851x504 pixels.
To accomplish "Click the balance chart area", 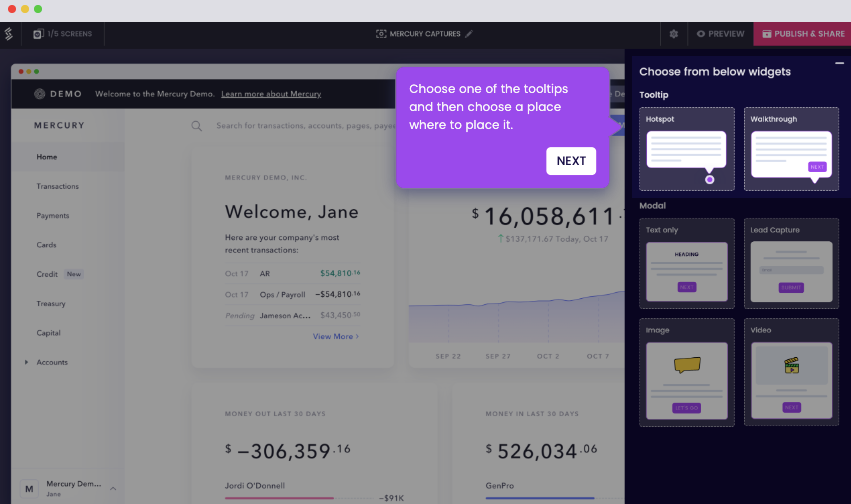I will (517, 316).
